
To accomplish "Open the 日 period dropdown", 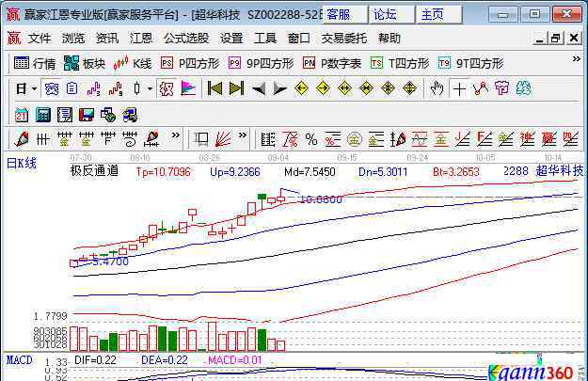I will coord(26,88).
